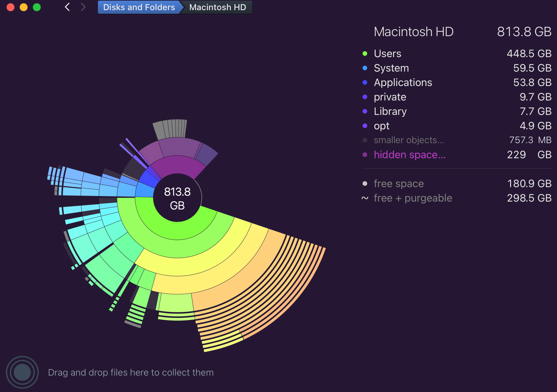Image resolution: width=557 pixels, height=392 pixels.
Task: Click the 7.7 GB Library size
Action: click(536, 111)
